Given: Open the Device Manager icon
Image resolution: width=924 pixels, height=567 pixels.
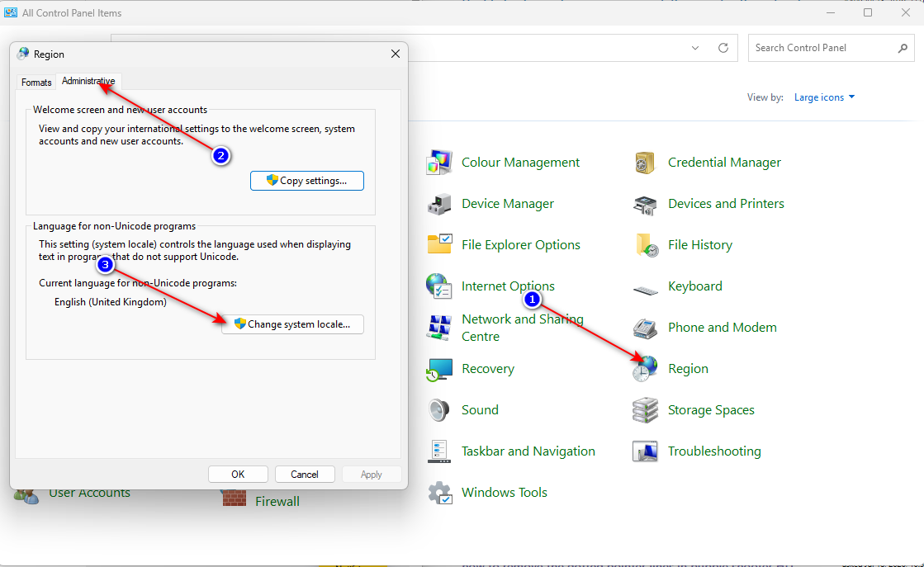Looking at the screenshot, I should point(439,204).
